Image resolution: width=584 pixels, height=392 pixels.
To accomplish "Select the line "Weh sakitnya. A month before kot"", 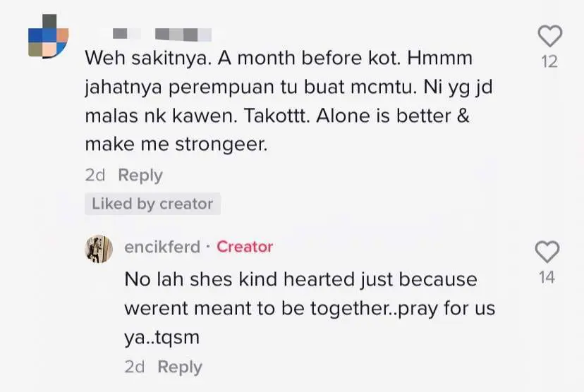I will (x=278, y=58).
